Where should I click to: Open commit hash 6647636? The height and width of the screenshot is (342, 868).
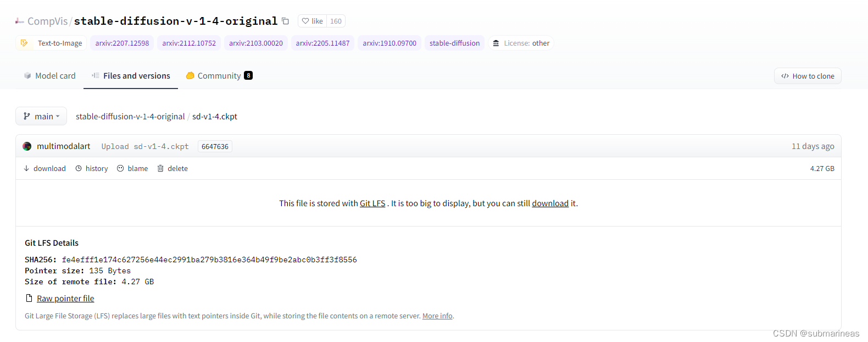click(x=215, y=146)
